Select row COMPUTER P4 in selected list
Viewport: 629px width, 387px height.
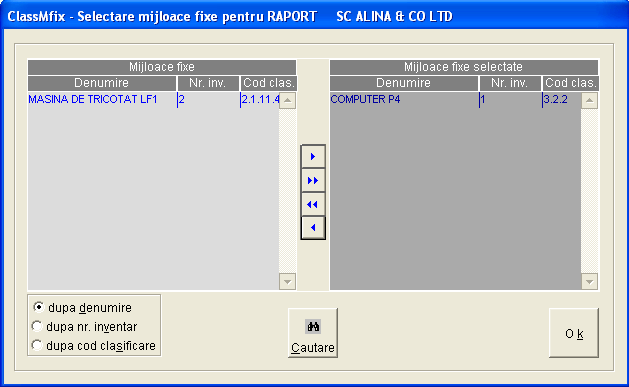click(455, 99)
